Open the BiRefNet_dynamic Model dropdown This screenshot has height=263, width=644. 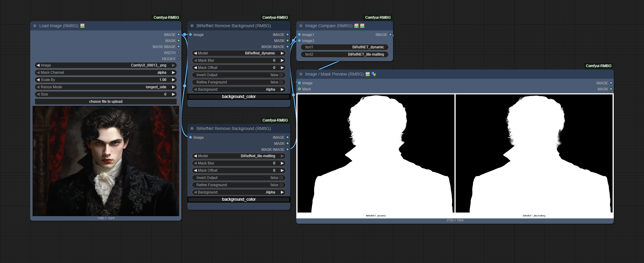click(239, 53)
